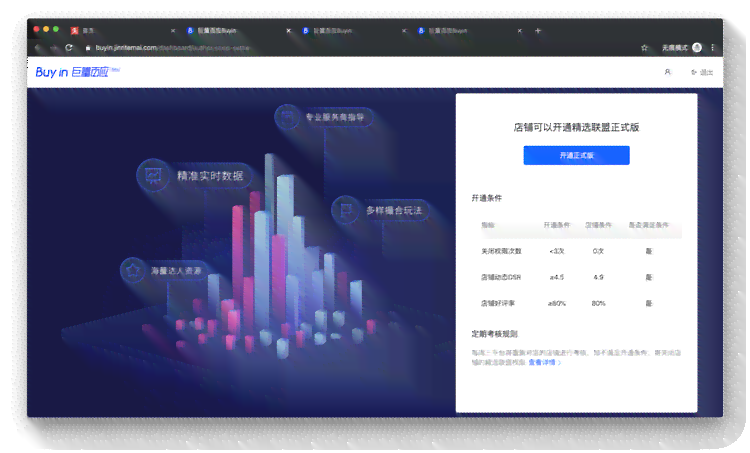Image resolution: width=750 pixels, height=453 pixels.
Task: Click the 80% store value cell
Action: pos(598,303)
